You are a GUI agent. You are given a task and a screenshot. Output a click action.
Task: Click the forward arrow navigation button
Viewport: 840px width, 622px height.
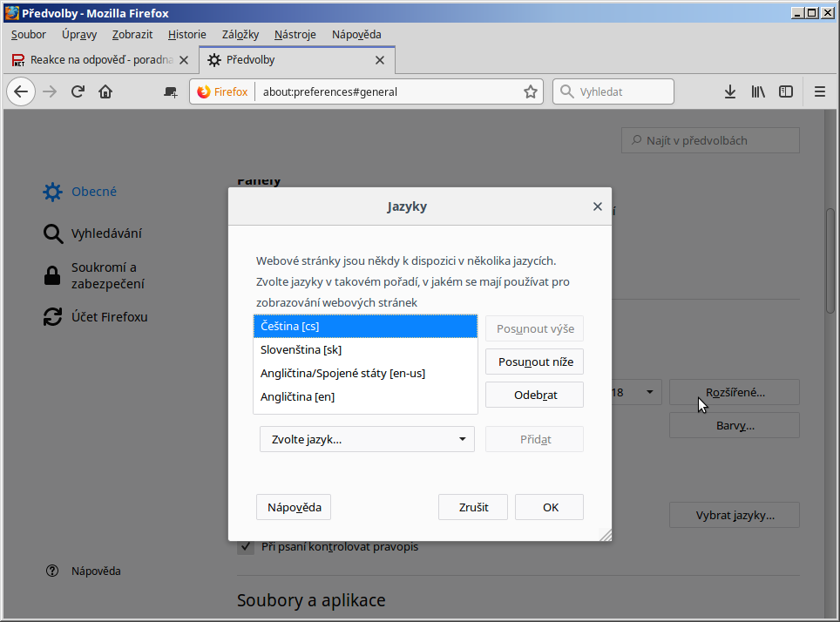[50, 91]
